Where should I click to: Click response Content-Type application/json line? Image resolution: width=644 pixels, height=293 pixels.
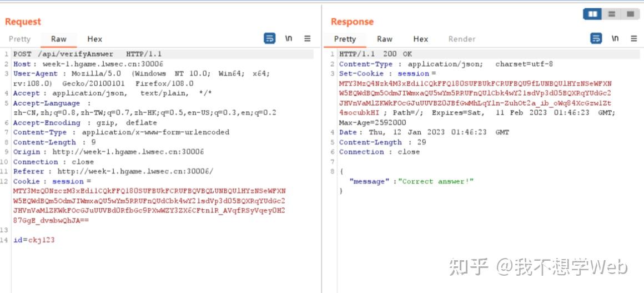[x=446, y=64]
